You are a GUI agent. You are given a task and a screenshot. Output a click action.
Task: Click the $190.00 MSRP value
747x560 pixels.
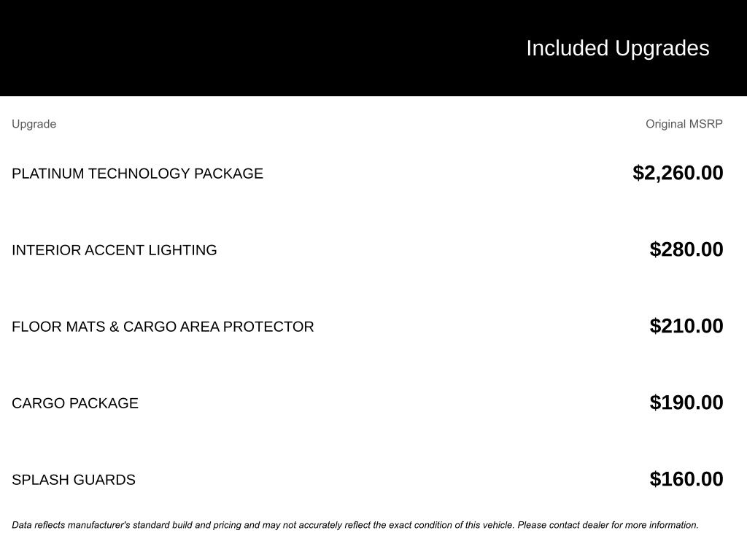point(686,402)
